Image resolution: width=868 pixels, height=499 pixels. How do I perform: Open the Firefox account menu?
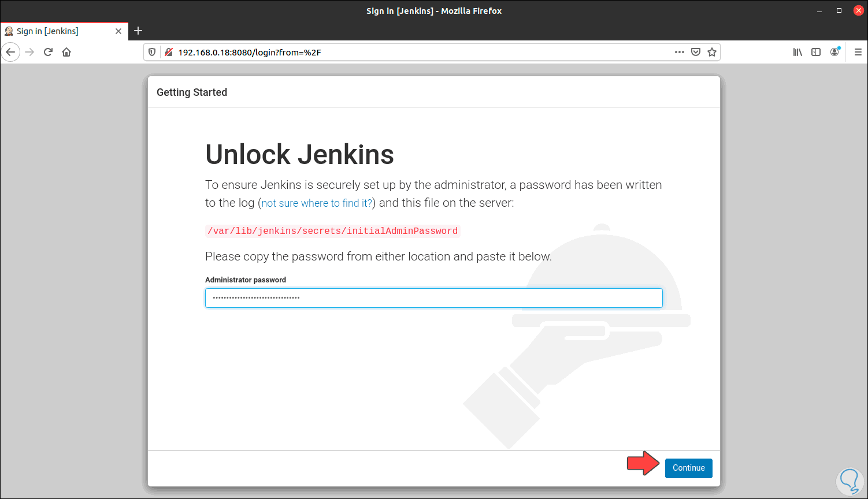tap(834, 52)
